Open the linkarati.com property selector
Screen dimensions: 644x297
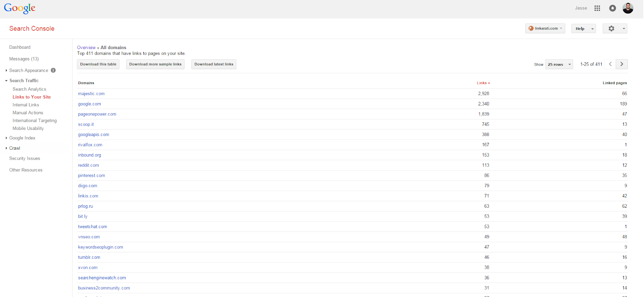(x=545, y=29)
